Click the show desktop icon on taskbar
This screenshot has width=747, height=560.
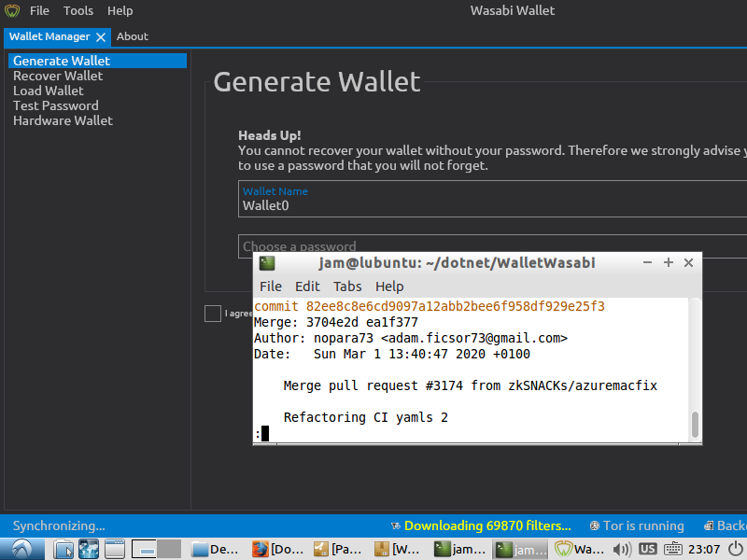114,550
